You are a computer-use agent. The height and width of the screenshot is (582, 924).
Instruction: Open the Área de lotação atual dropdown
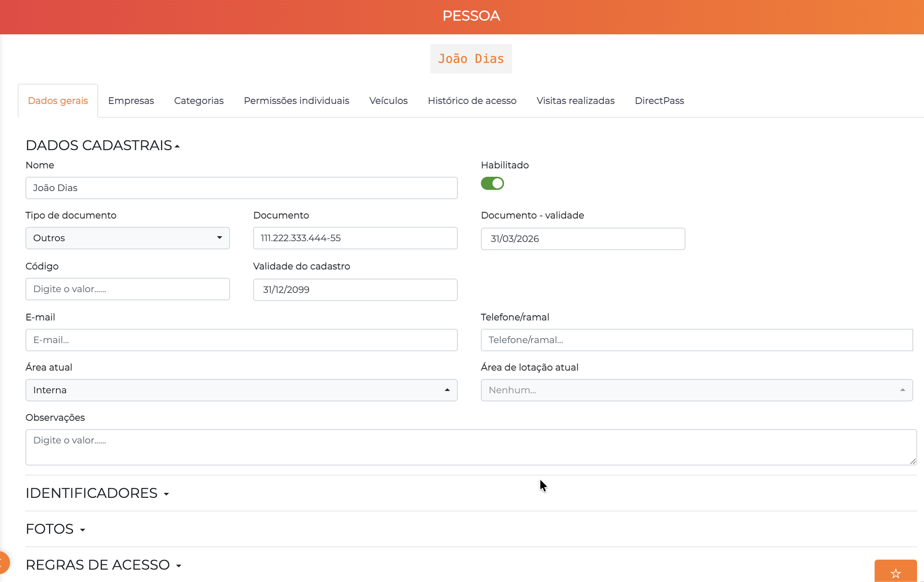697,390
